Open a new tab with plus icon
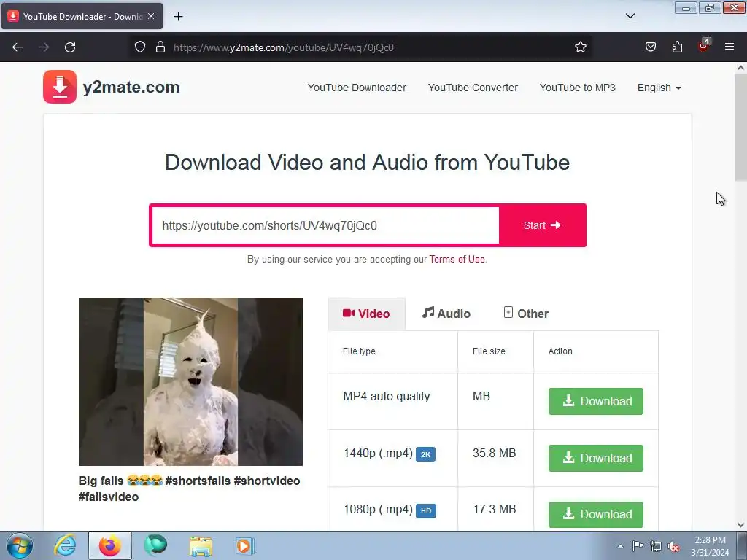This screenshot has width=747, height=560. pyautogui.click(x=178, y=17)
